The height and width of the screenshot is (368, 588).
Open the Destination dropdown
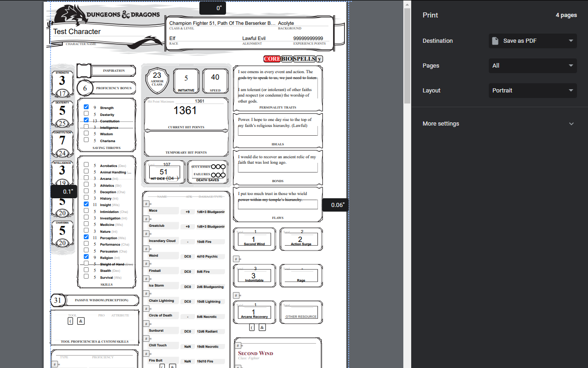[532, 40]
